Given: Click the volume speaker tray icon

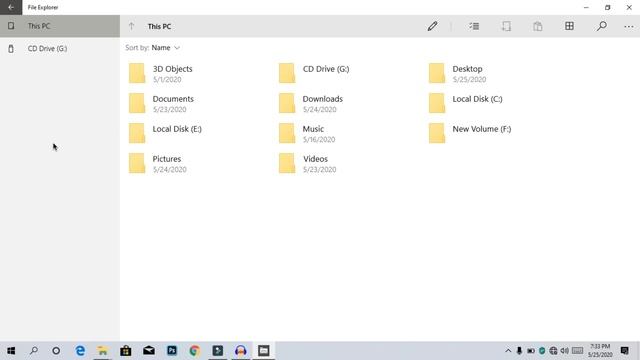Looking at the screenshot, I should pos(564,351).
